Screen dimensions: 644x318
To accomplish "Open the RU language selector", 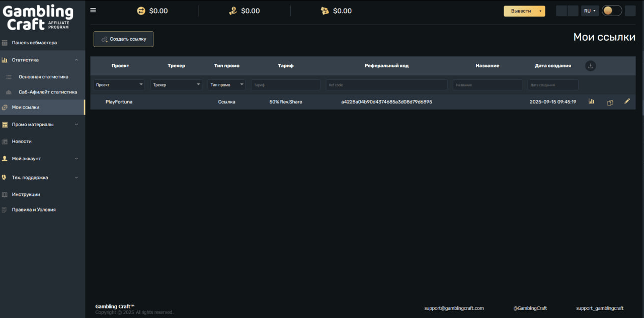I will (590, 11).
